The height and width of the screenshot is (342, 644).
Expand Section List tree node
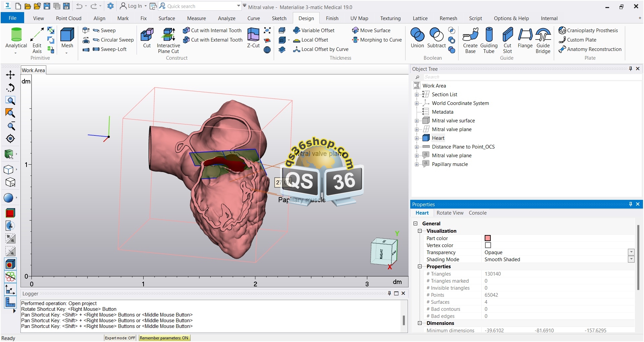[417, 95]
